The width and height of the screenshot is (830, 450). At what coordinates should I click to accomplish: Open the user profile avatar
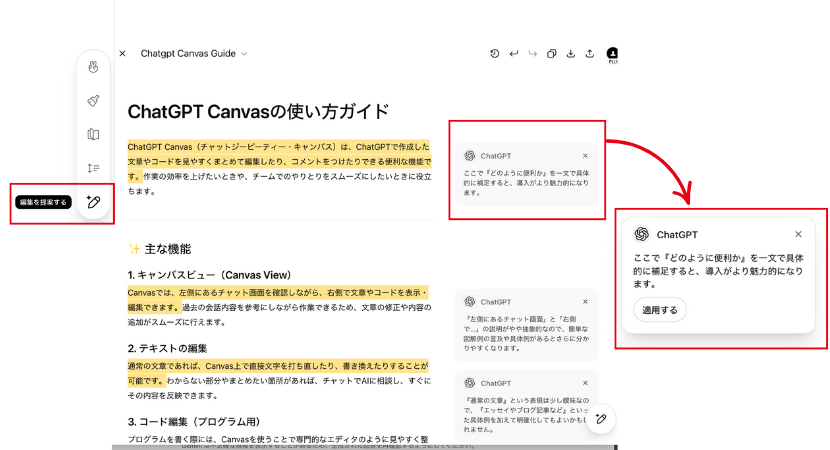coord(612,53)
